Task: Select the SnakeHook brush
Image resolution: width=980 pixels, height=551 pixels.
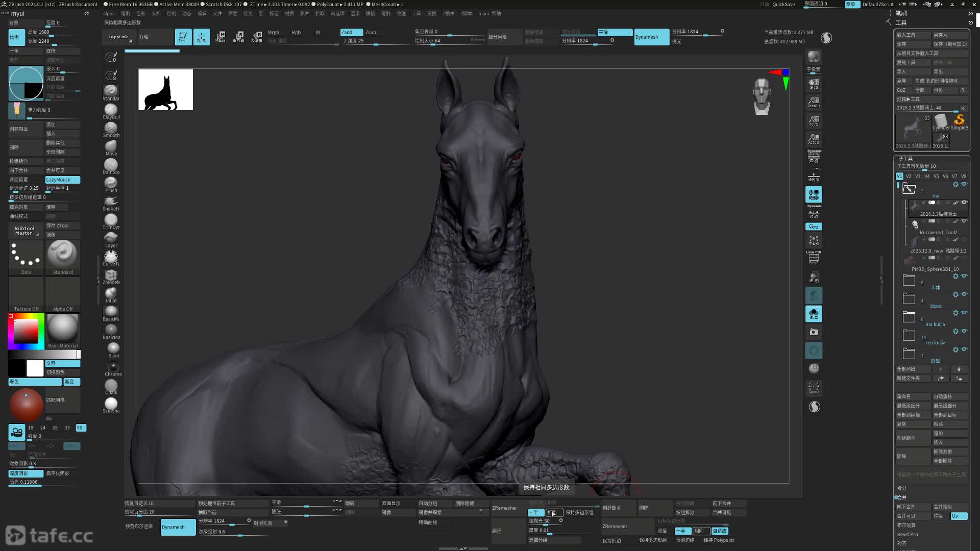Action: [x=111, y=202]
